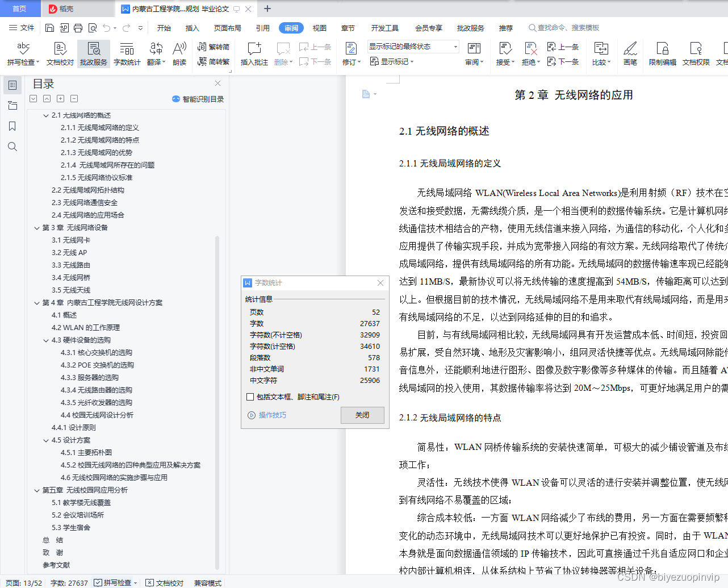Open the 文件 menu
728x588 pixels.
22,28
